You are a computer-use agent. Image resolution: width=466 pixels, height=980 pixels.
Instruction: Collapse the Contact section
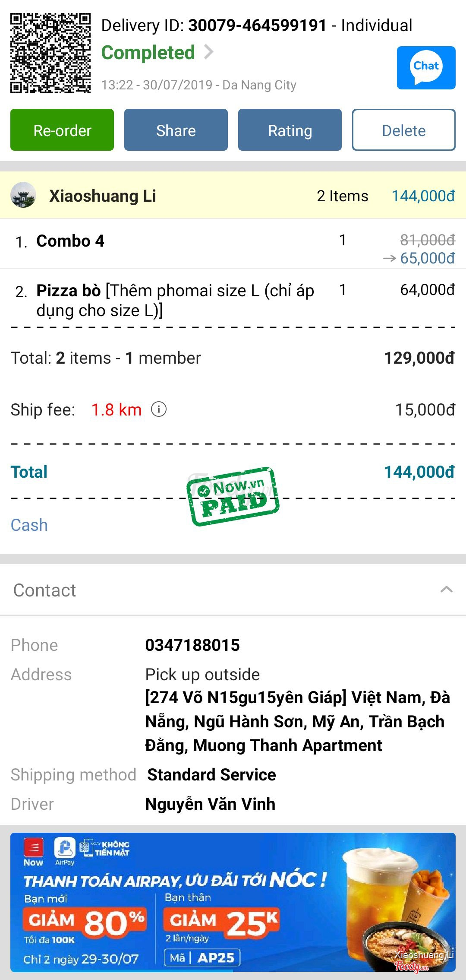tap(447, 590)
